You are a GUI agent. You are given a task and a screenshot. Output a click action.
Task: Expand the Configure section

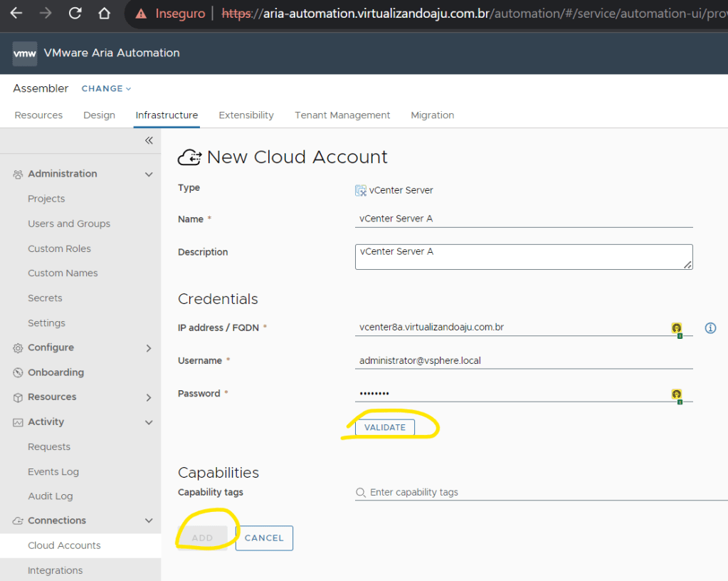pyautogui.click(x=149, y=348)
